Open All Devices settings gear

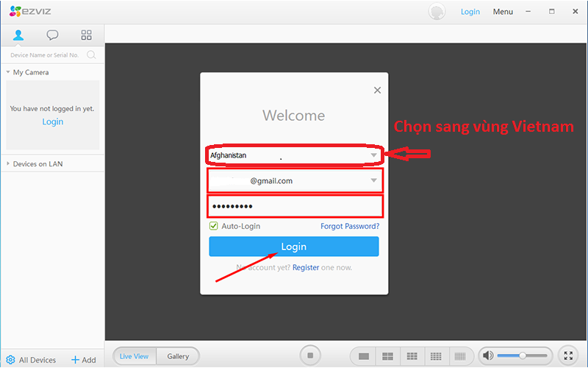point(10,360)
